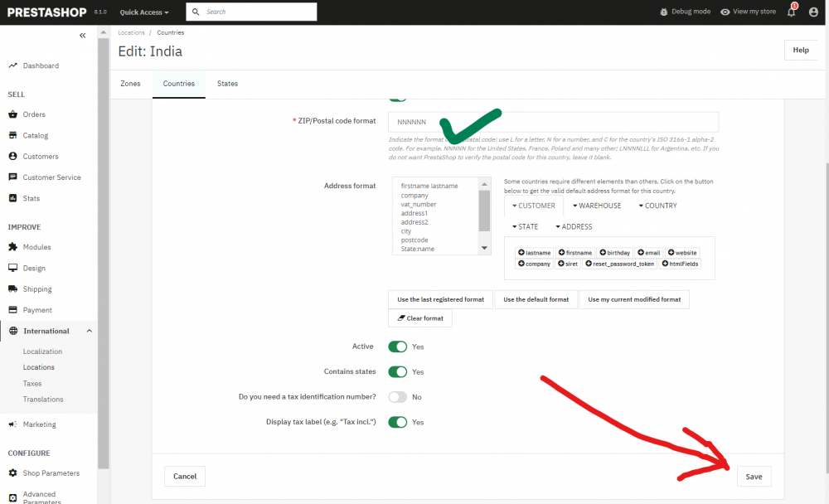Click the Stats chart icon

tap(12, 198)
